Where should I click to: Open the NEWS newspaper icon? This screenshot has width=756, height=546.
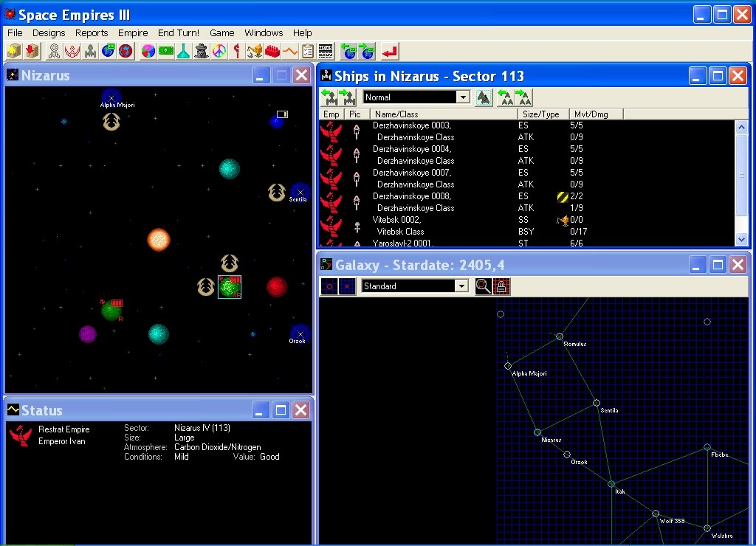(x=326, y=51)
